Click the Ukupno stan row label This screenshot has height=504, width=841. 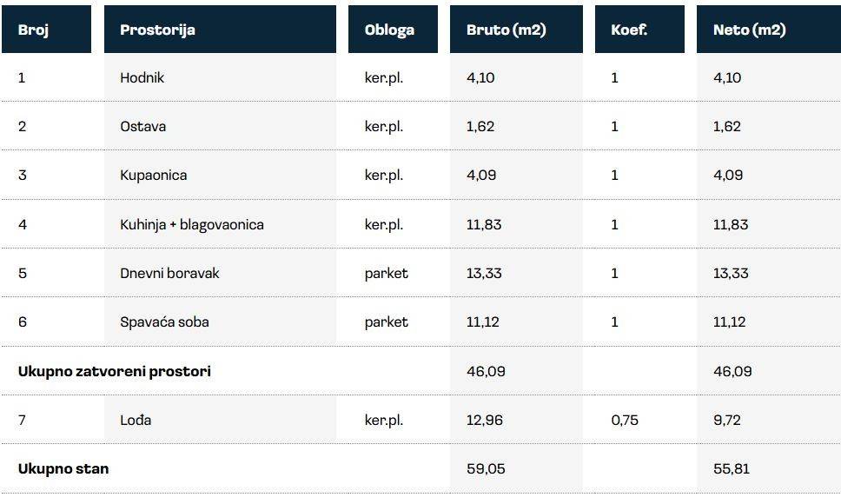[63, 468]
